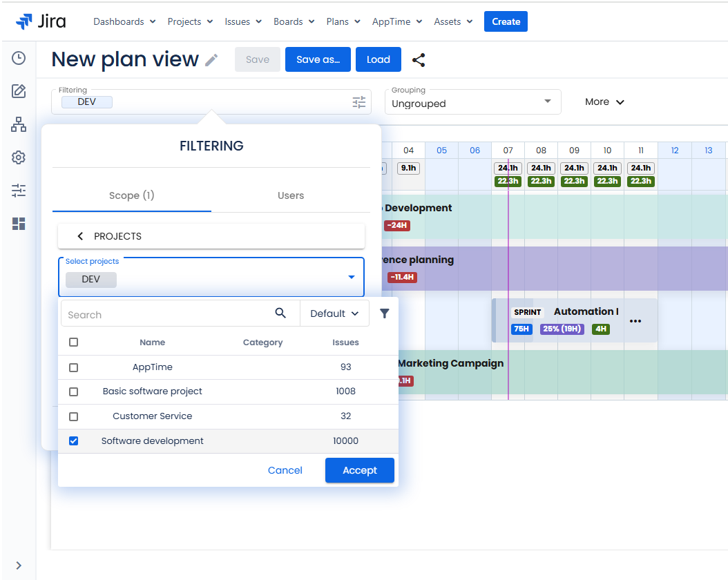
Task: Uncheck the Software development project checkbox
Action: pyautogui.click(x=74, y=441)
